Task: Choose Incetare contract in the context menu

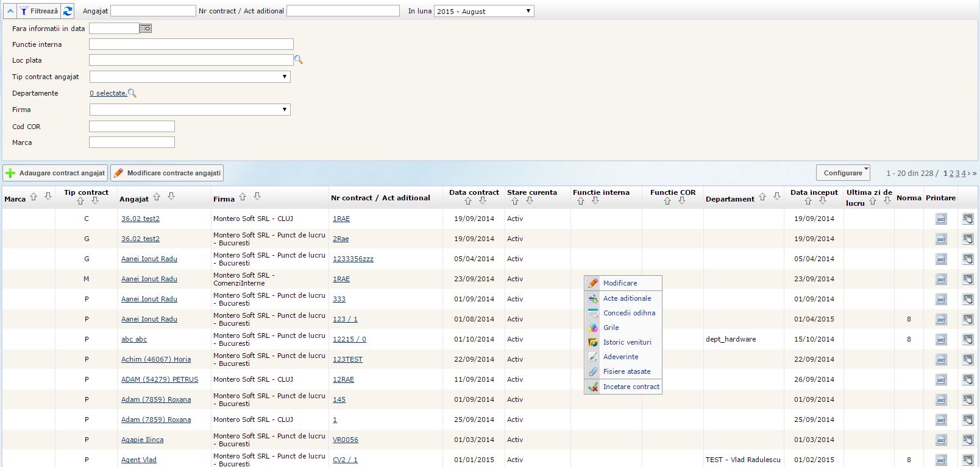Action: (x=631, y=387)
